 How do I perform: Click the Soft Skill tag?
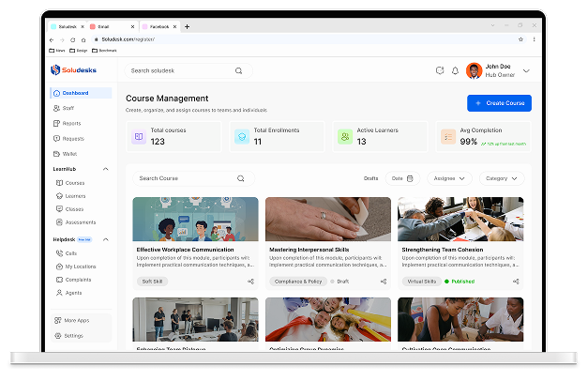click(152, 282)
